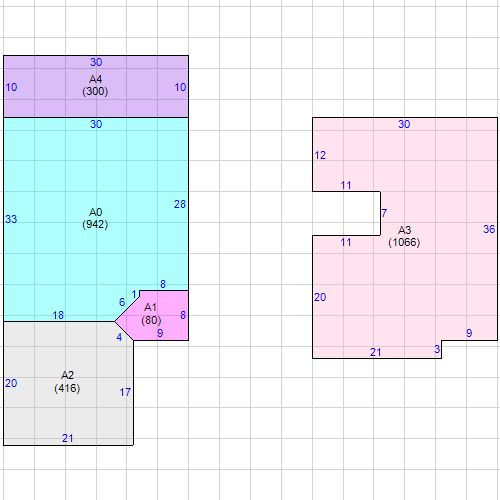Click the 36 dimension on area A3

coord(489,229)
